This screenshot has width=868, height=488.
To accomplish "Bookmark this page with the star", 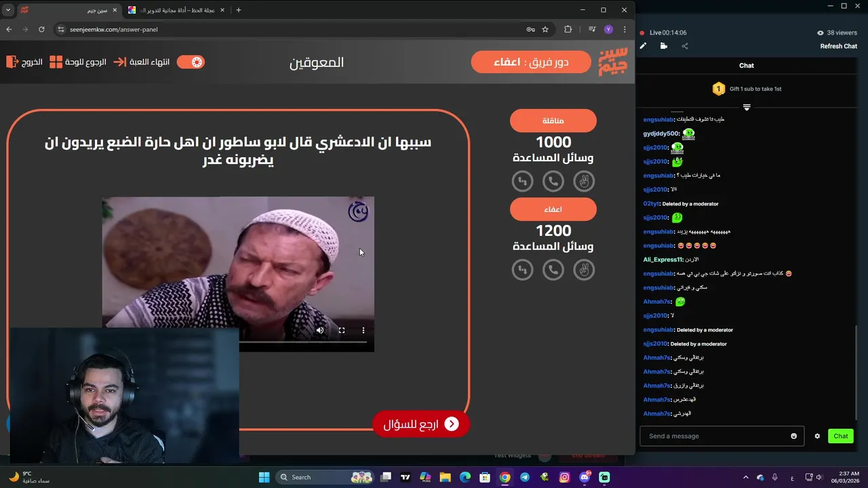I will point(545,29).
